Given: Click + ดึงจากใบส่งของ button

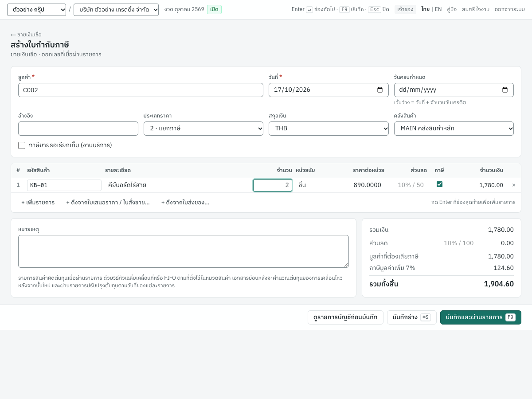Looking at the screenshot, I should click(x=185, y=203).
